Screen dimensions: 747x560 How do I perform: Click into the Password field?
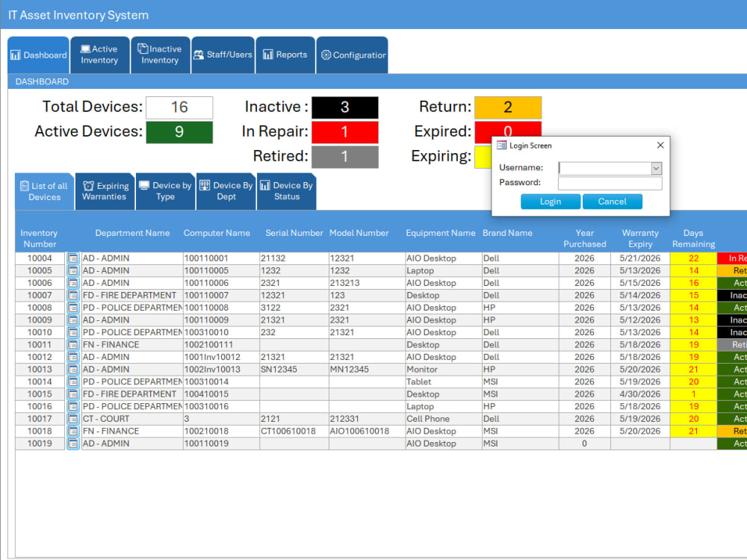[610, 184]
